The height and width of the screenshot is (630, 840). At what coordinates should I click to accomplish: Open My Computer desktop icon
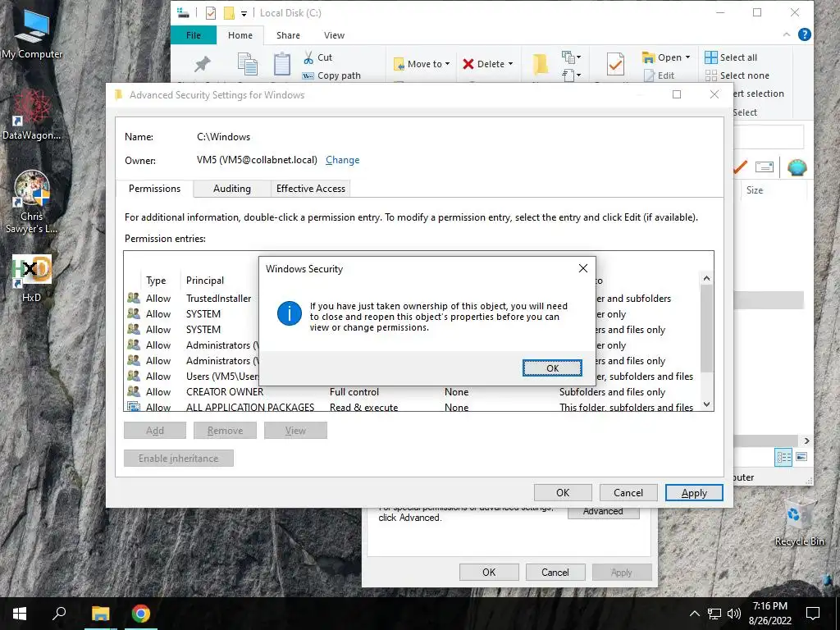coord(32,33)
